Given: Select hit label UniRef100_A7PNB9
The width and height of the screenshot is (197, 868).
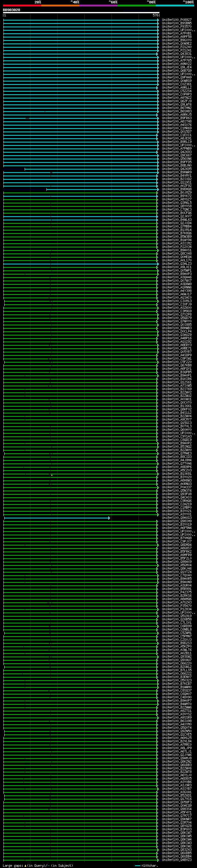Looking at the screenshot, I should [176, 148].
